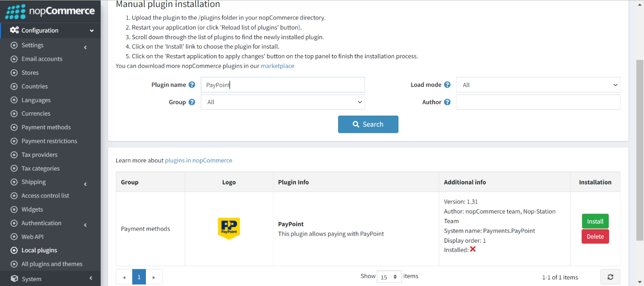Expand the Authentication submenu arrow
644x286 pixels.
[x=85, y=225]
